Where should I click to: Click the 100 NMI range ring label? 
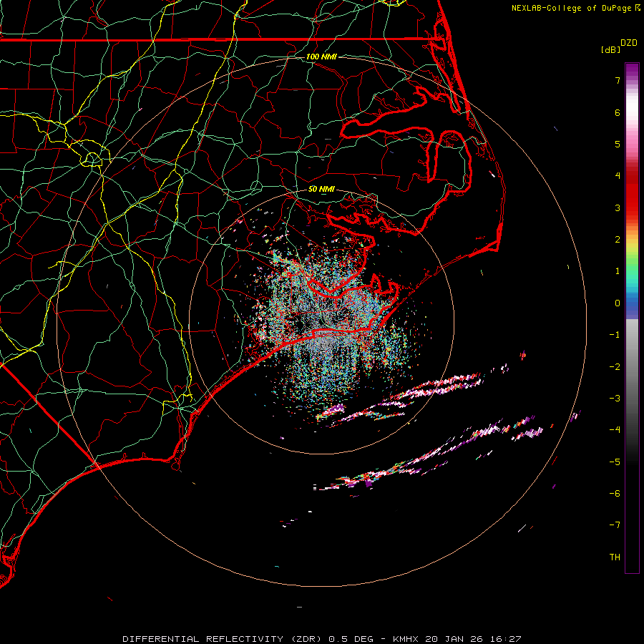(321, 57)
